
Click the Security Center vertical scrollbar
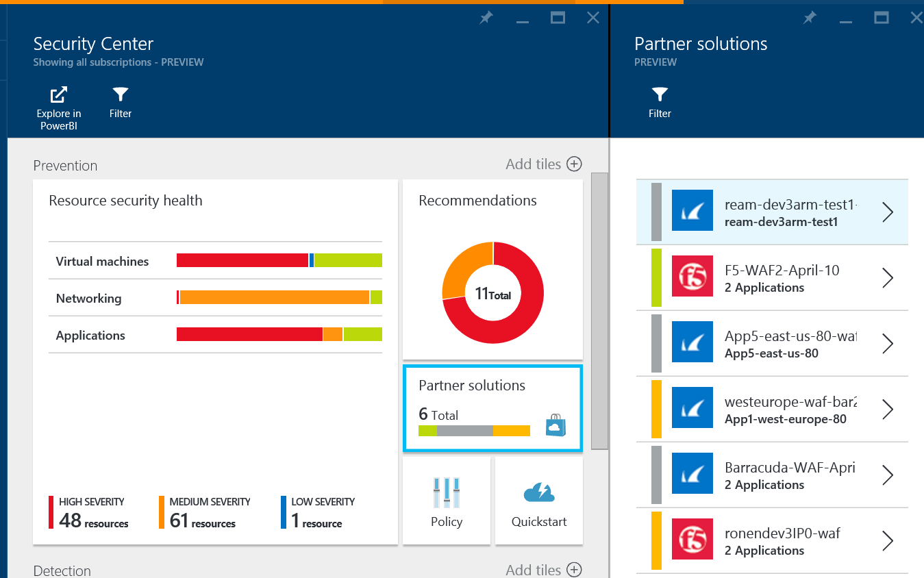tap(599, 311)
